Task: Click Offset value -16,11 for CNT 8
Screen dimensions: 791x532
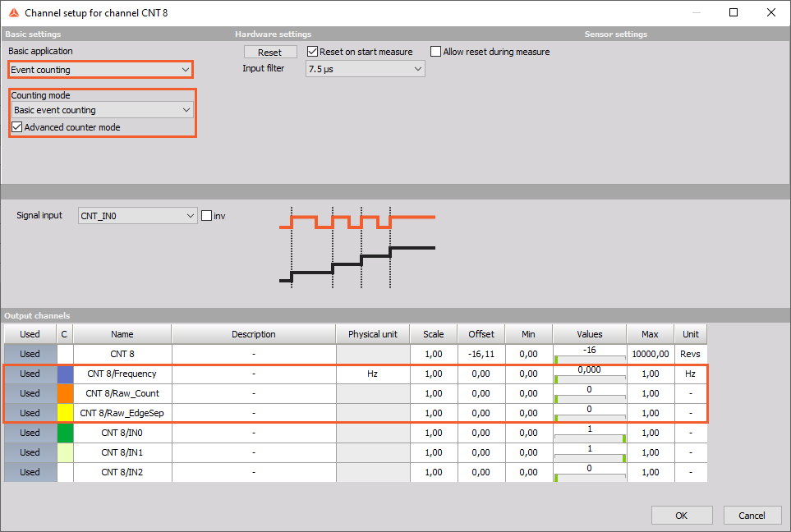Action: click(481, 354)
